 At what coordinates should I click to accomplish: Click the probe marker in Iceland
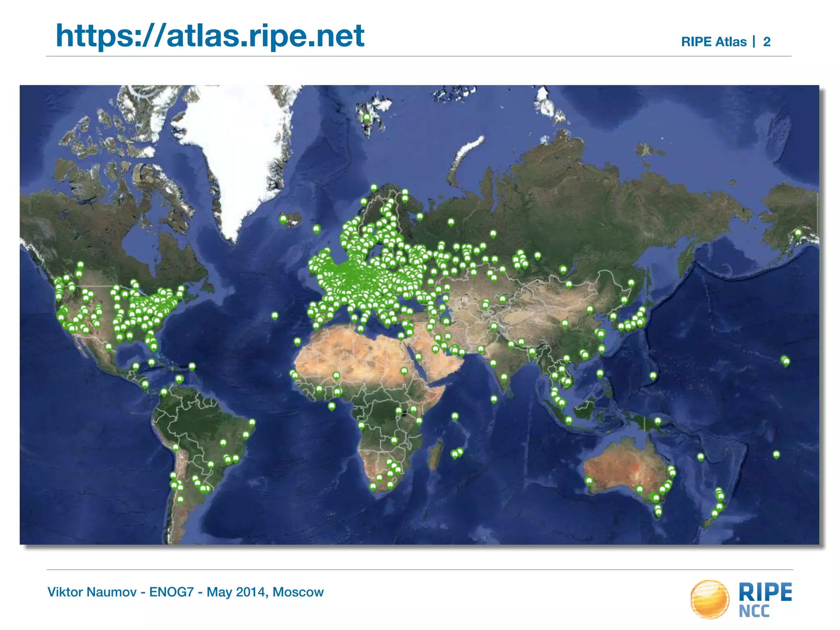(283, 219)
